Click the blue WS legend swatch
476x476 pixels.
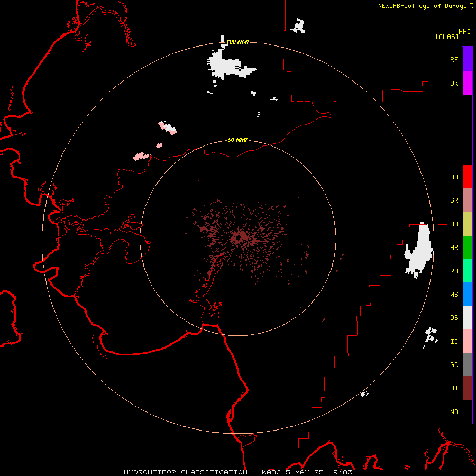click(x=467, y=294)
